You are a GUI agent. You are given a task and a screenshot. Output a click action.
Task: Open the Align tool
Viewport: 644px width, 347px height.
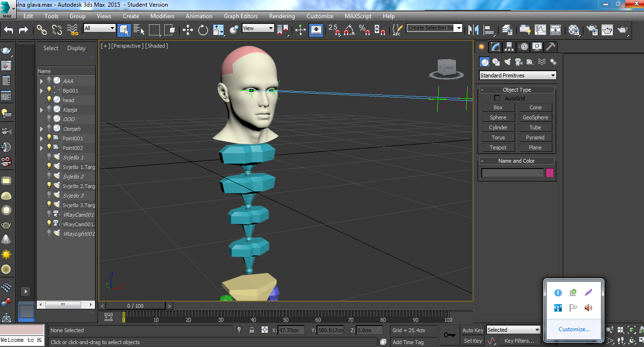pyautogui.click(x=489, y=30)
